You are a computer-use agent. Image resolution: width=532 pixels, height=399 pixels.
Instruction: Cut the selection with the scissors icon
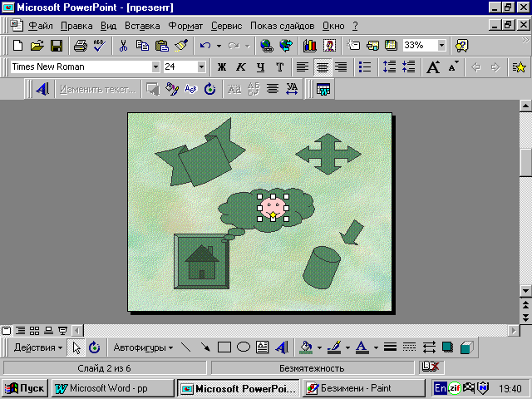click(x=123, y=45)
